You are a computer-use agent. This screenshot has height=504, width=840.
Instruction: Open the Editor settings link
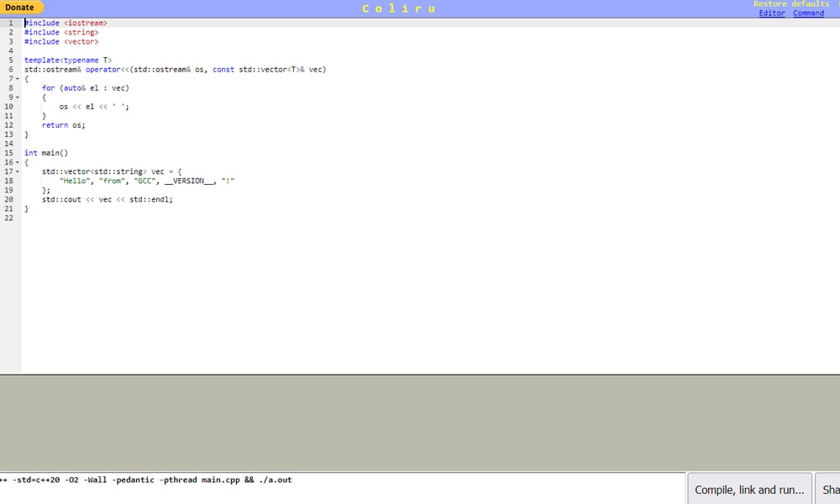click(771, 13)
